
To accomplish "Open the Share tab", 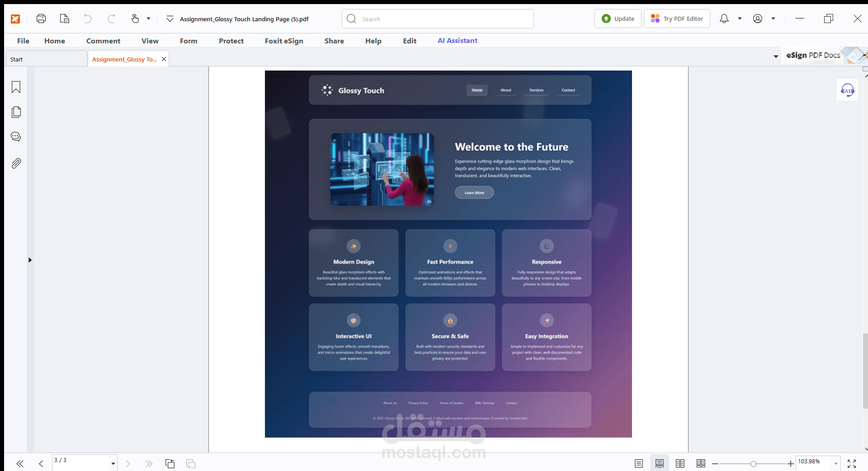I will (x=334, y=41).
